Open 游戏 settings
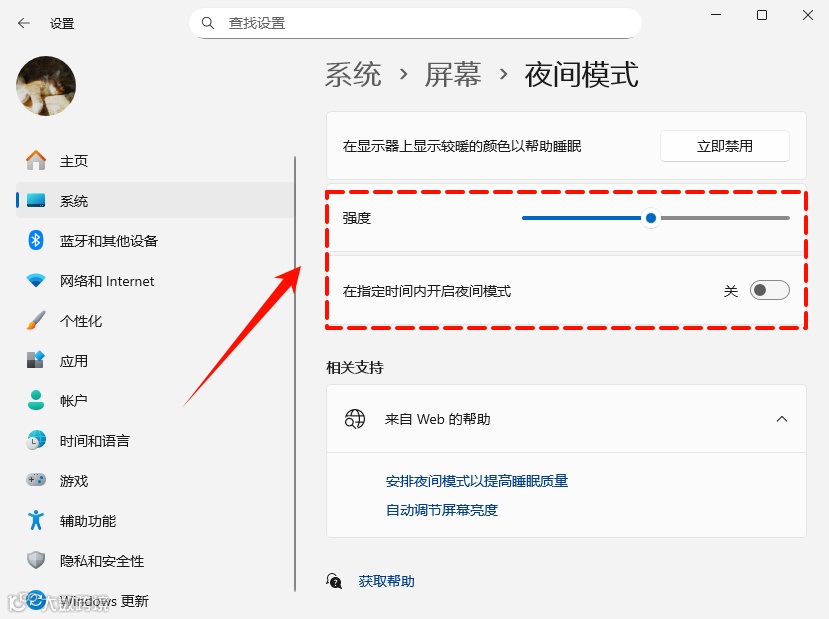This screenshot has height=619, width=829. click(x=155, y=481)
